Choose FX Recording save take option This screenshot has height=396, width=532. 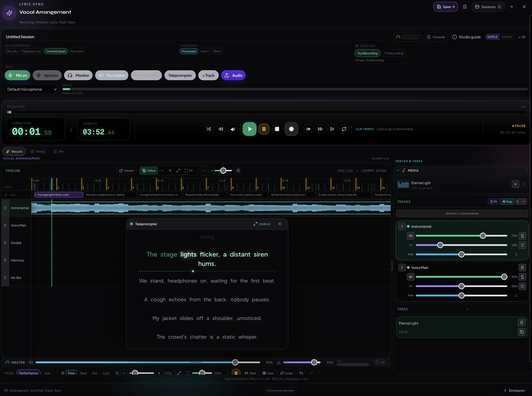coord(394,53)
